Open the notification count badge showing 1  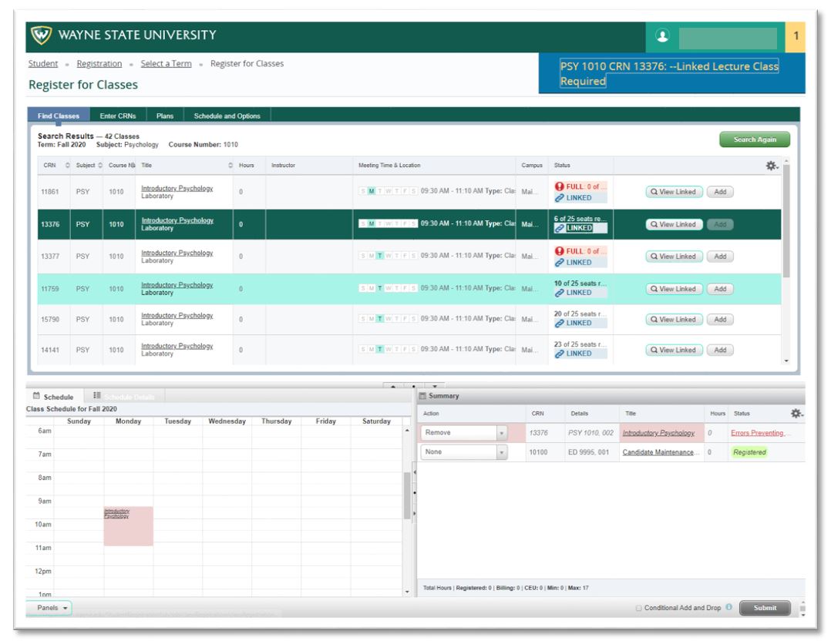coord(796,36)
